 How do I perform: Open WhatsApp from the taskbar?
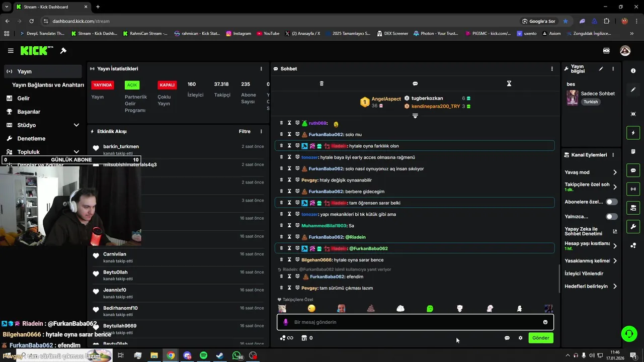(x=237, y=355)
